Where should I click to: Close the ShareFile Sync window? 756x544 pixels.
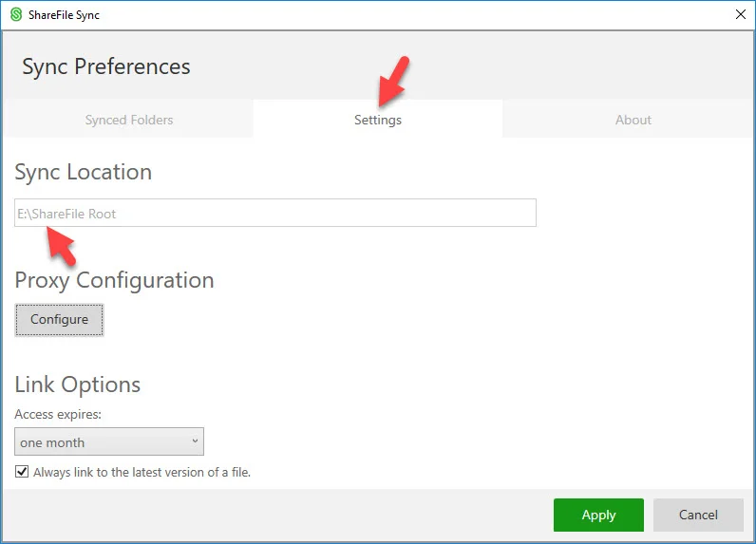pyautogui.click(x=741, y=14)
